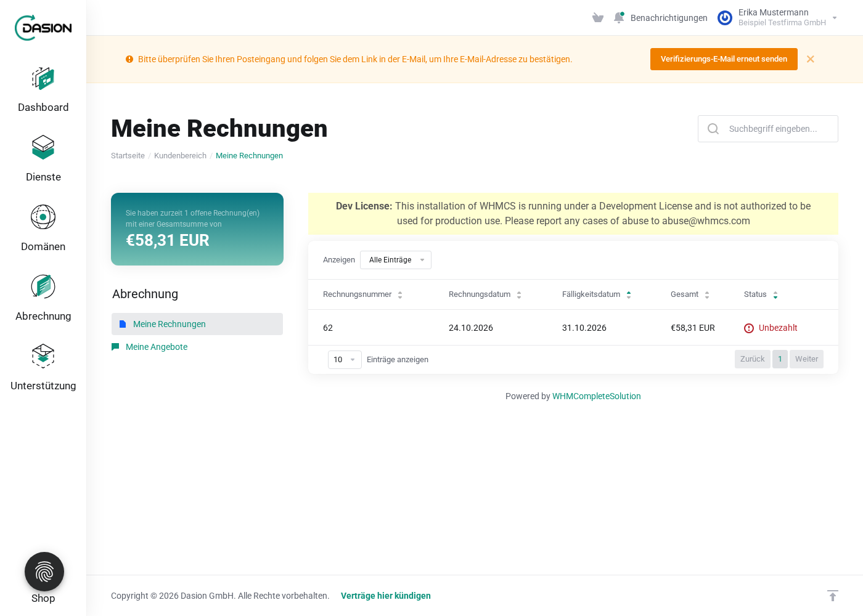
Task: Open the Domänen globe icon
Action: coord(43,217)
